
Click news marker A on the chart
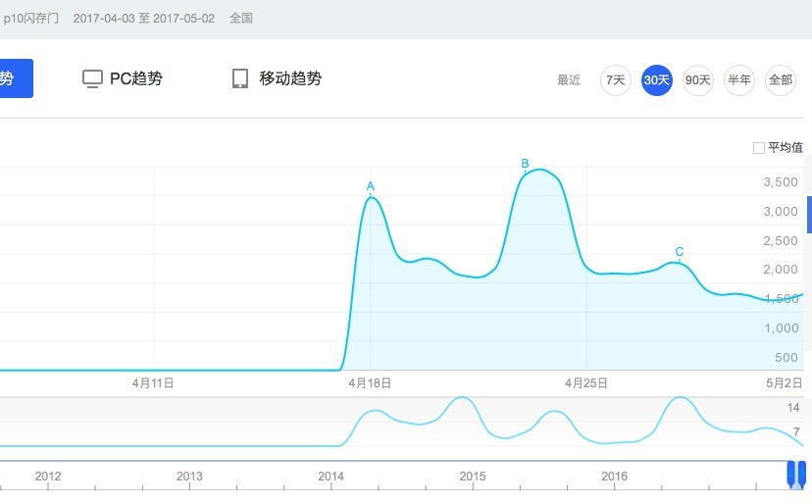tap(371, 186)
